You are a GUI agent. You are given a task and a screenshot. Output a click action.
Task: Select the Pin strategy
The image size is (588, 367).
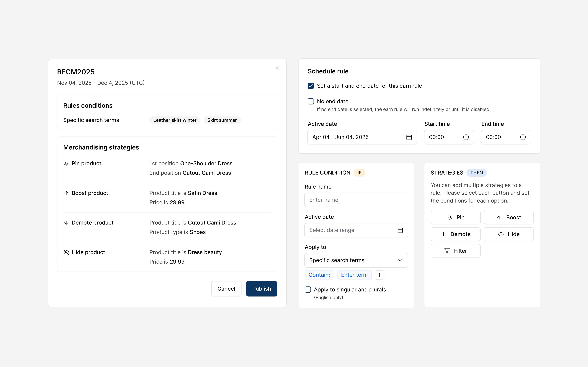(455, 217)
